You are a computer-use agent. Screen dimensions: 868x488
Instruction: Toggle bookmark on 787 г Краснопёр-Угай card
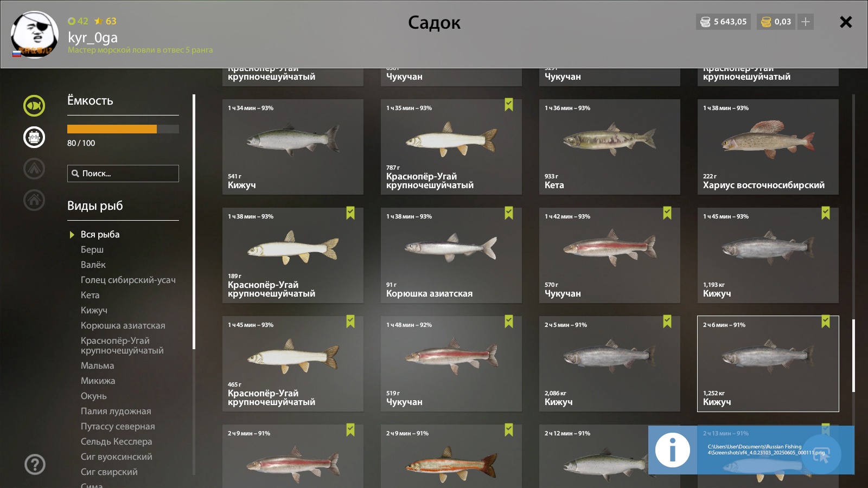point(508,105)
